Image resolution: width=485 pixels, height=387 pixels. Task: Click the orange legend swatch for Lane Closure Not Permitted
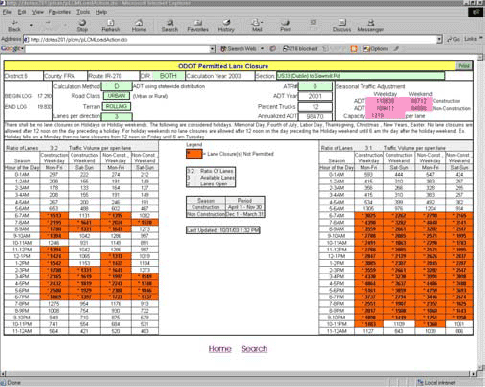(194, 154)
